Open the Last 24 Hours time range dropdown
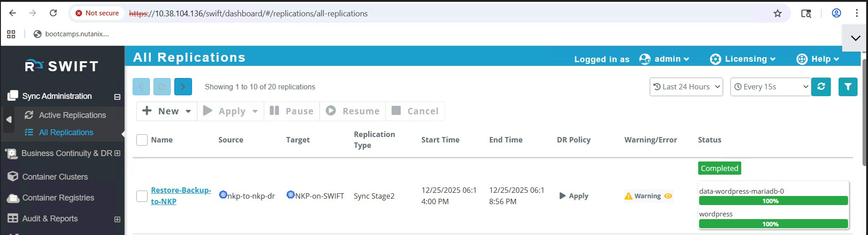Screen dimensions: 868x235 [x=686, y=87]
